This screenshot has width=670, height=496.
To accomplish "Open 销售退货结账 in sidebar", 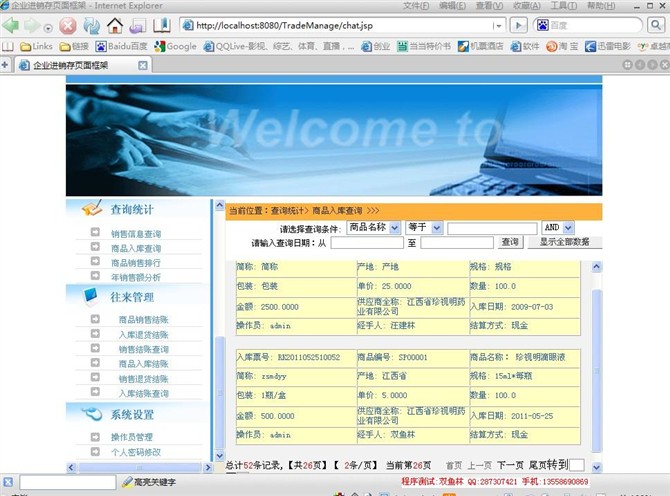I will pyautogui.click(x=144, y=379).
